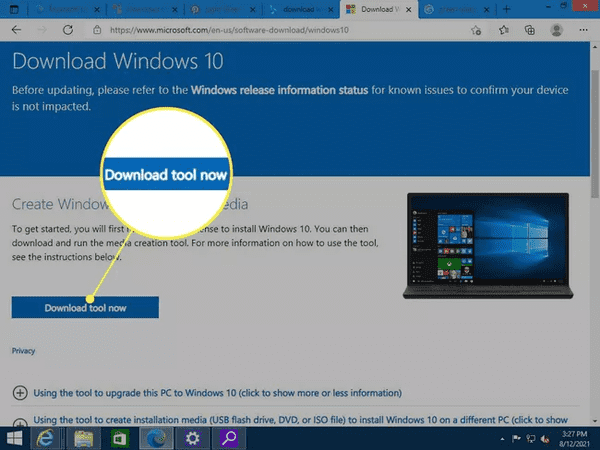Add this page to favorites star icon
This screenshot has width=600, height=450.
tap(476, 30)
